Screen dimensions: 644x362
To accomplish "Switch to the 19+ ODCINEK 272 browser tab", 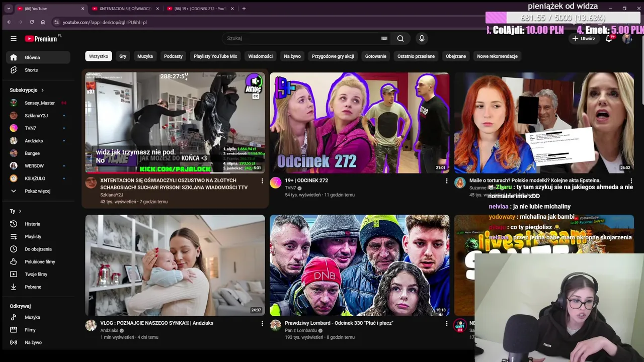I will click(199, 9).
